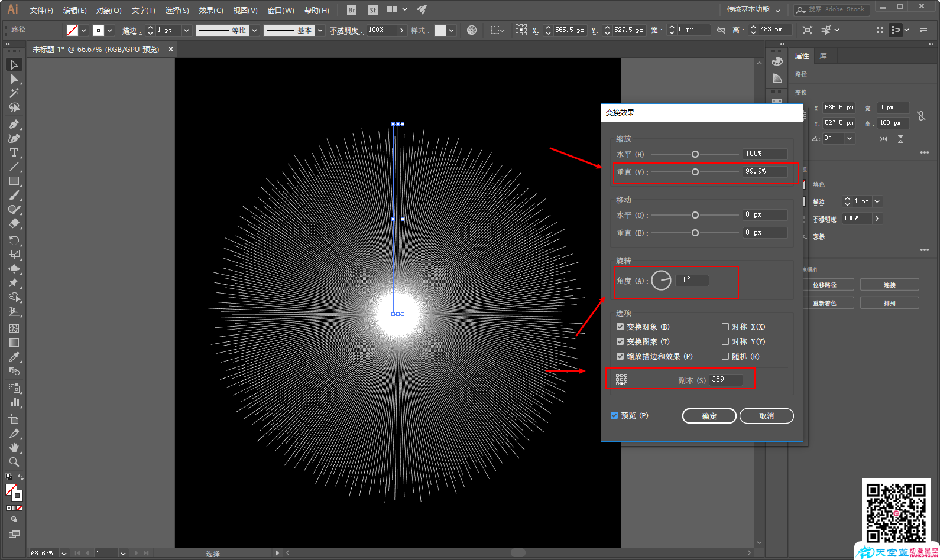This screenshot has height=560, width=940.
Task: Open 效果(C) menu
Action: (211, 11)
